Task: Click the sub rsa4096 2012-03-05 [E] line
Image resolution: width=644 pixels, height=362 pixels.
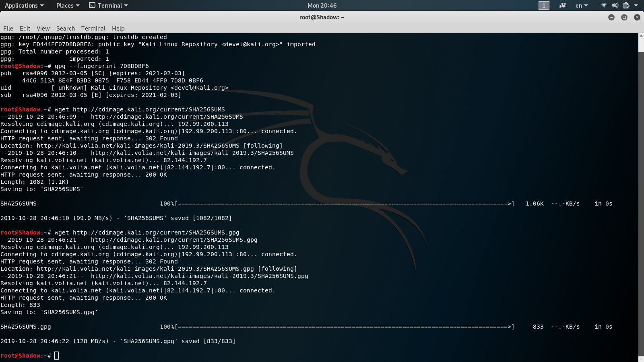Action: 91,95
